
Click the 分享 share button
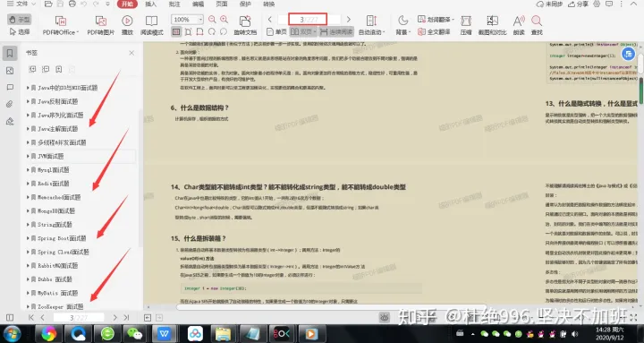(578, 4)
